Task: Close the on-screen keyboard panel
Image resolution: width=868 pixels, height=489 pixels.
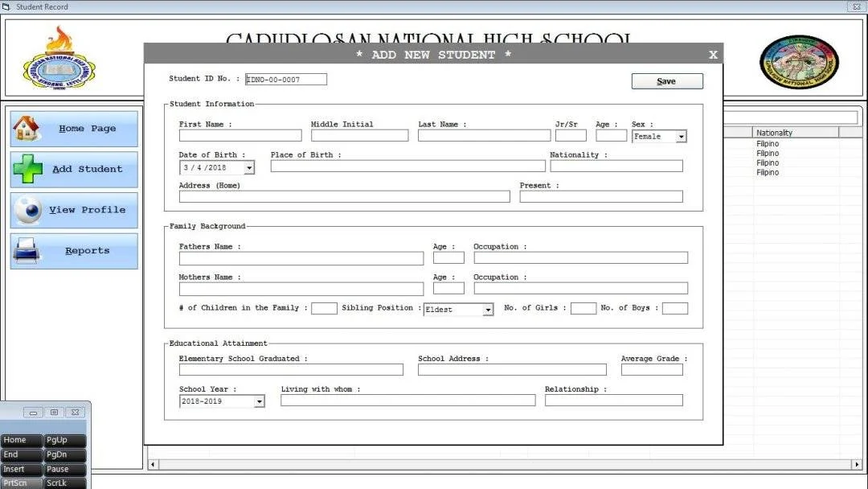Action: click(x=76, y=413)
